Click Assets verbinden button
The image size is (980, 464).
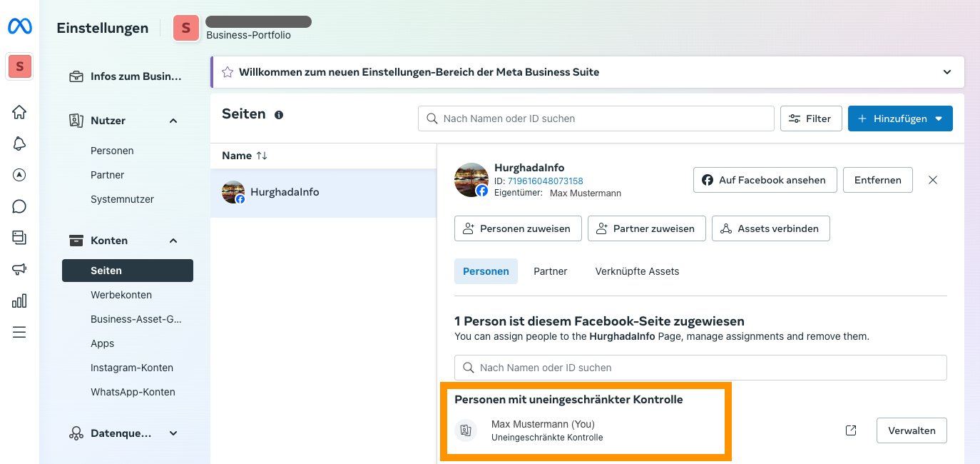pyautogui.click(x=770, y=228)
